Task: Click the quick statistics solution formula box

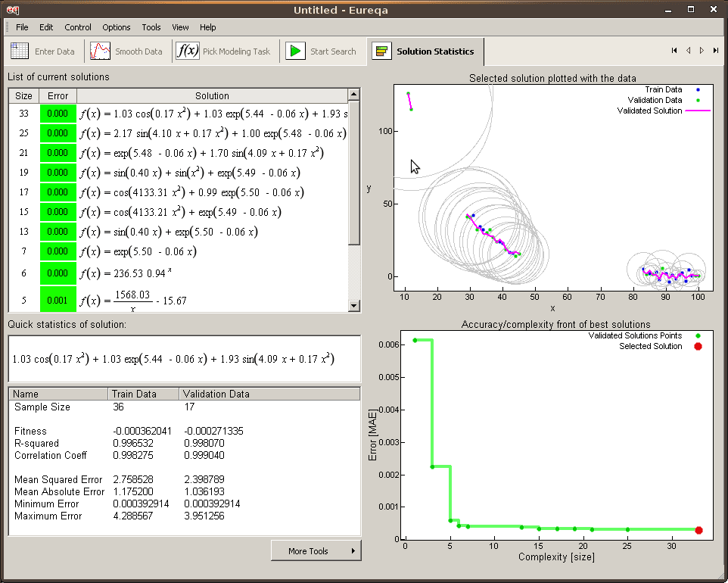Action: click(185, 359)
